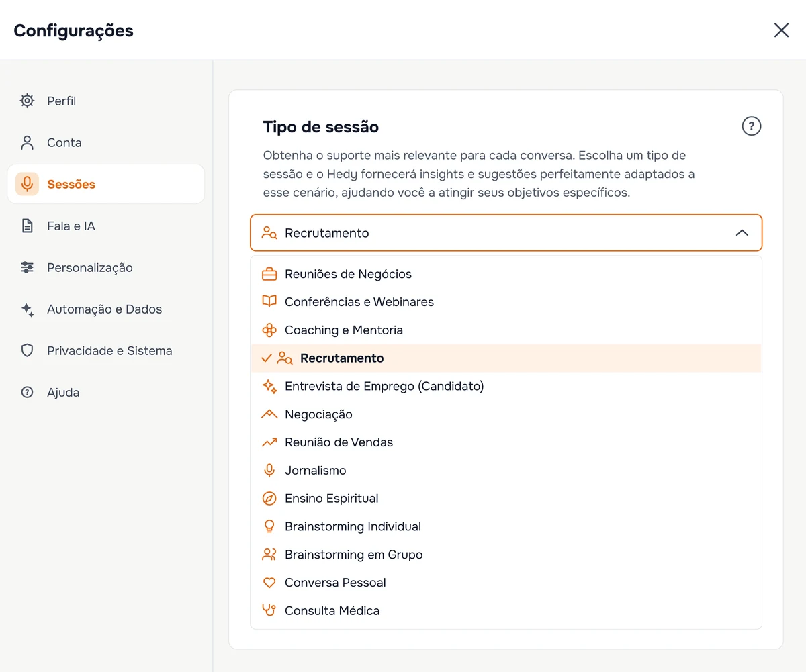The image size is (806, 672).
Task: Click the chevron arrow on the session dropdown
Action: (x=742, y=233)
